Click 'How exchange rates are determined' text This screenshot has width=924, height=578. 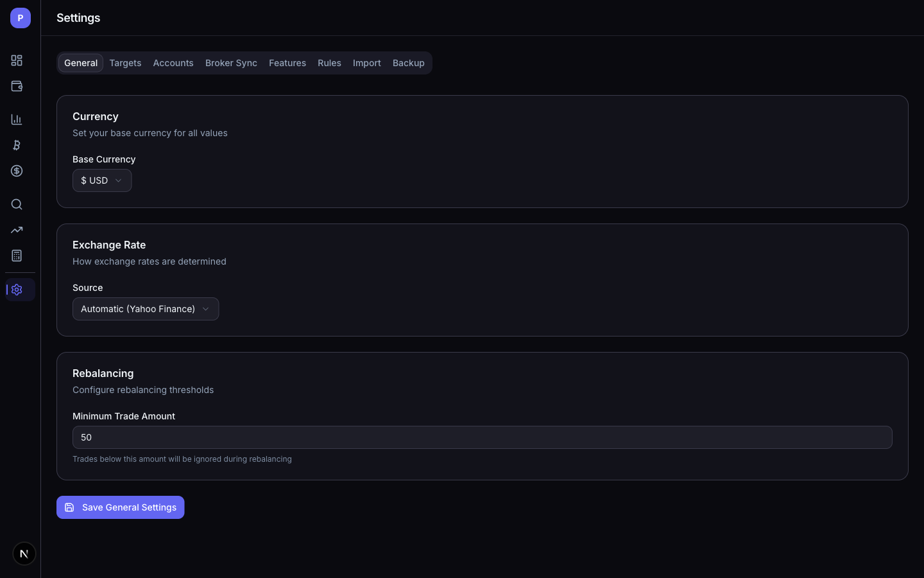point(150,261)
